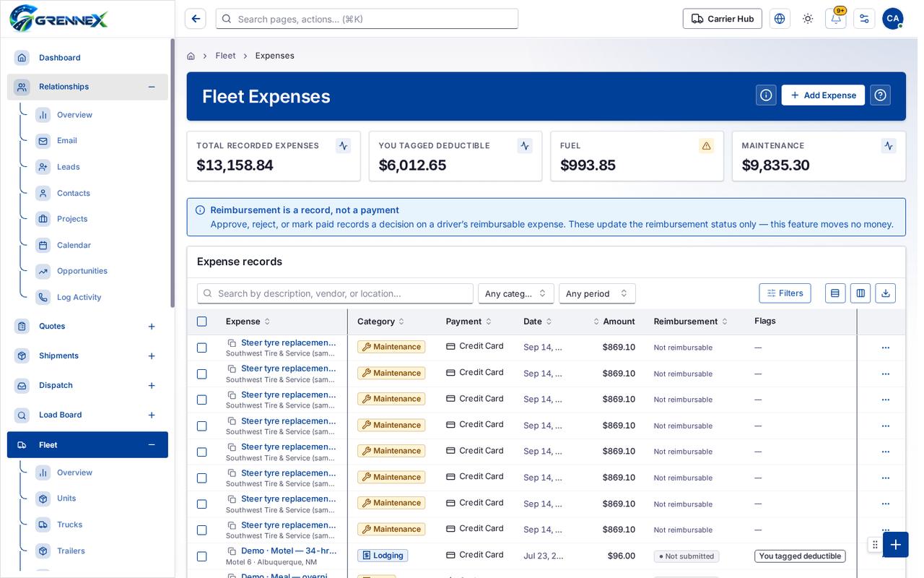Click the expense search input field
Image resolution: width=924 pixels, height=578 pixels.
pyautogui.click(x=335, y=293)
